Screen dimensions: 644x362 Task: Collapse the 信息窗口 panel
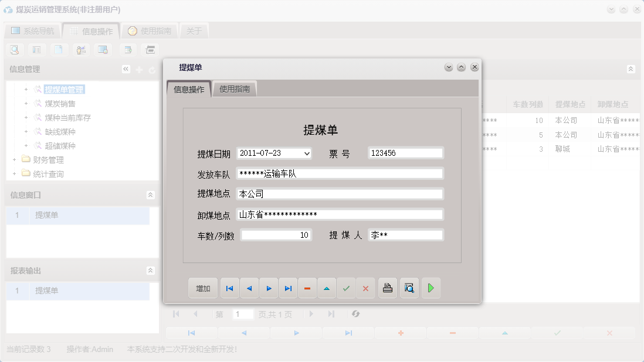[151, 196]
